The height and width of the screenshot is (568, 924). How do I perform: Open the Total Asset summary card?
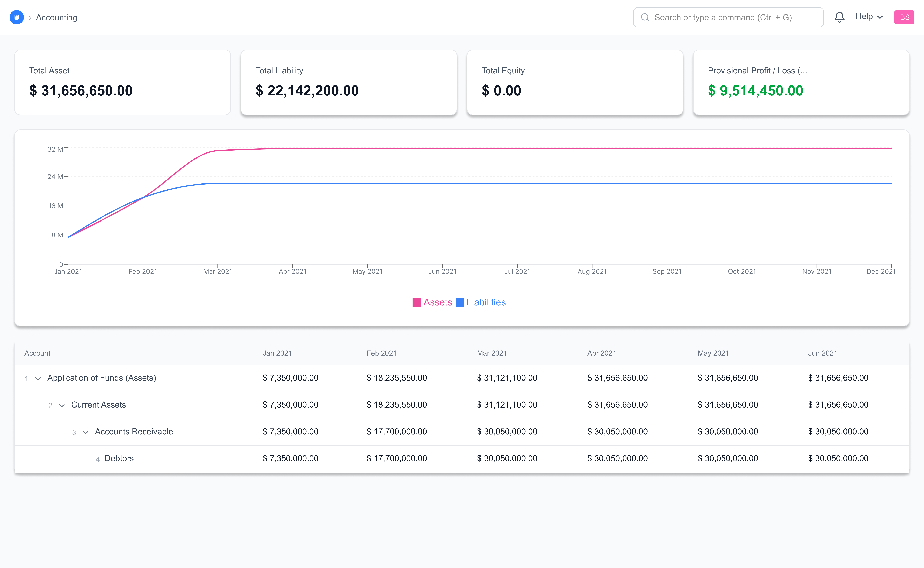click(122, 82)
